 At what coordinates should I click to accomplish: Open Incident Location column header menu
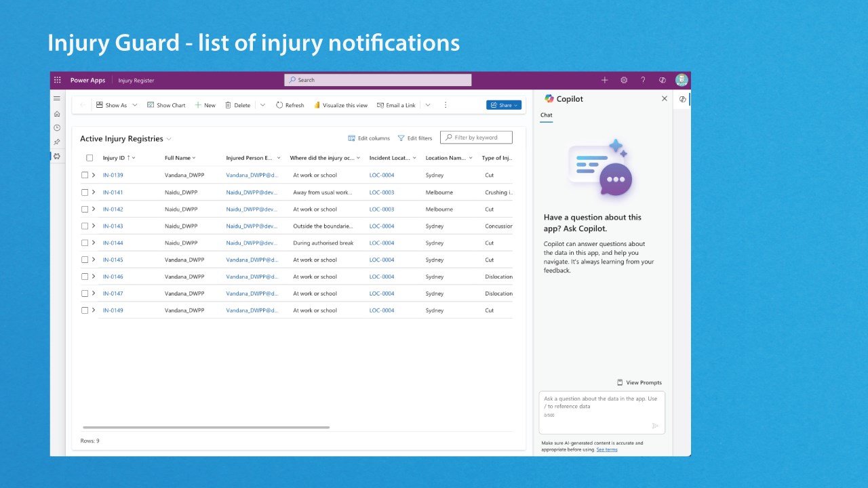(x=393, y=158)
